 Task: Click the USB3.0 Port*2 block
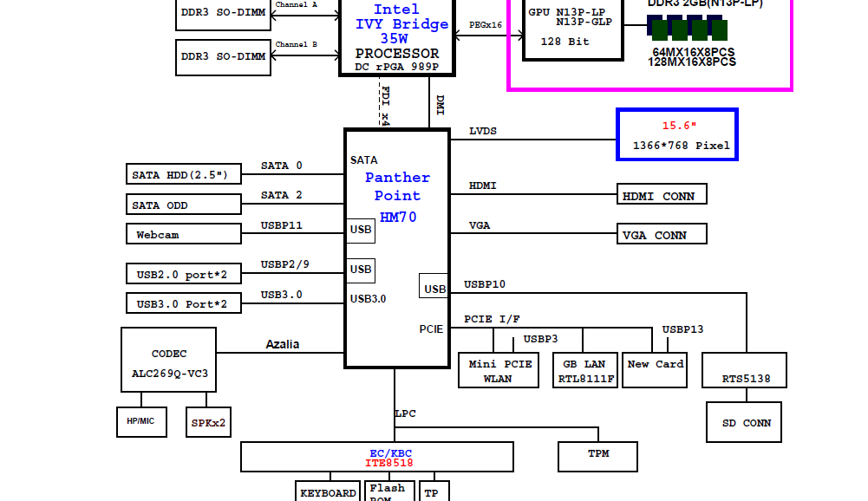[184, 303]
